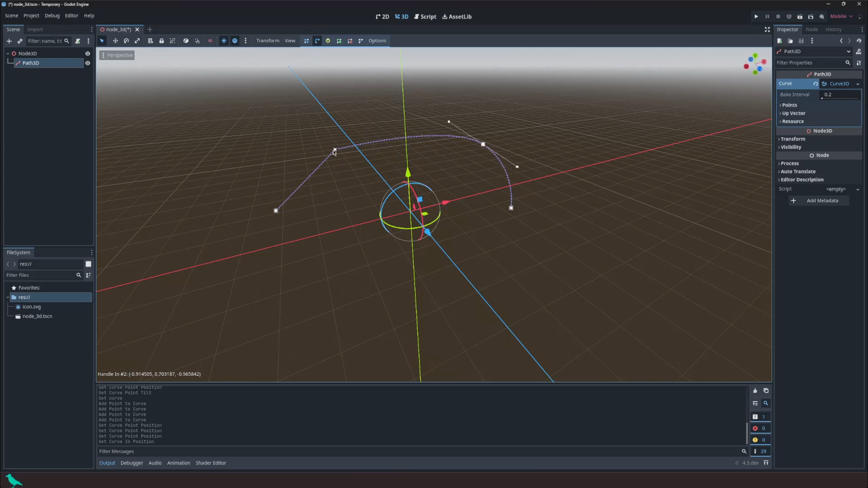This screenshot has height=488, width=868.
Task: Attach a script to the selected node
Action: [x=78, y=41]
